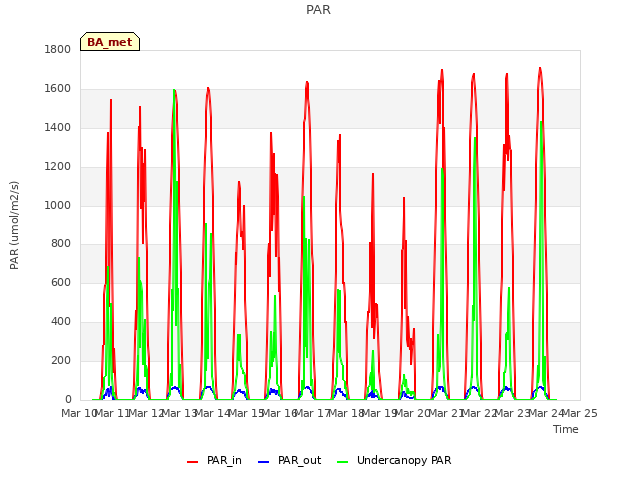Click the 1400 y-axis tick label

pyautogui.click(x=58, y=127)
